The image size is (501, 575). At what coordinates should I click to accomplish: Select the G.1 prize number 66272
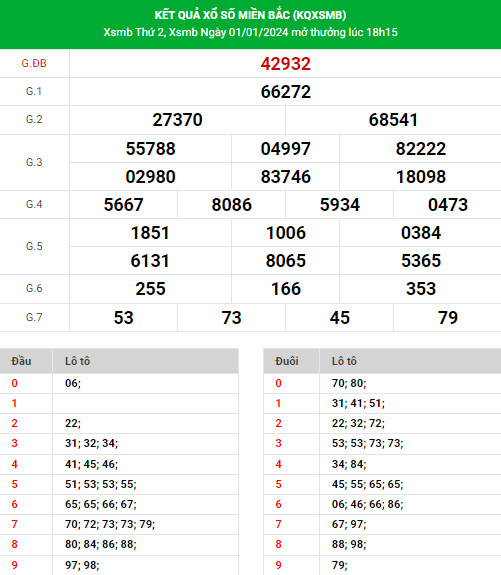[285, 92]
